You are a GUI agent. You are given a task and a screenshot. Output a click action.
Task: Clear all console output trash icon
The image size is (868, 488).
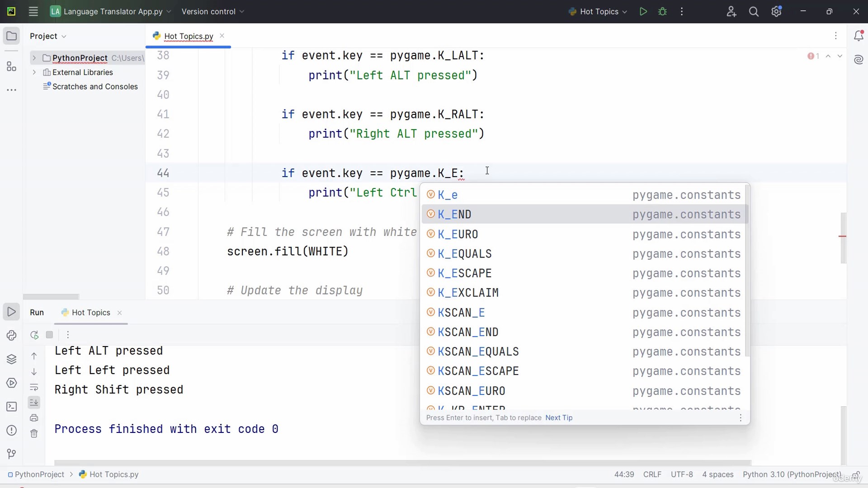tap(34, 434)
